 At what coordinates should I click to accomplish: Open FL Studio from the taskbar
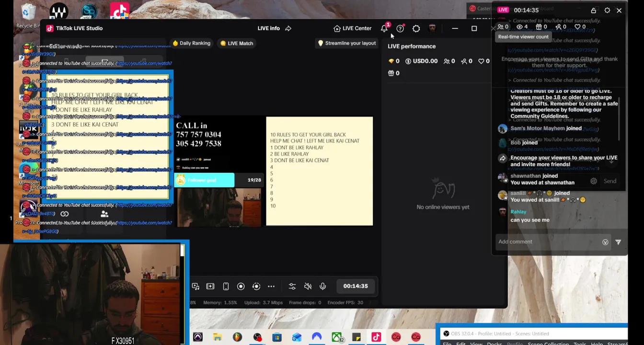pos(237,337)
